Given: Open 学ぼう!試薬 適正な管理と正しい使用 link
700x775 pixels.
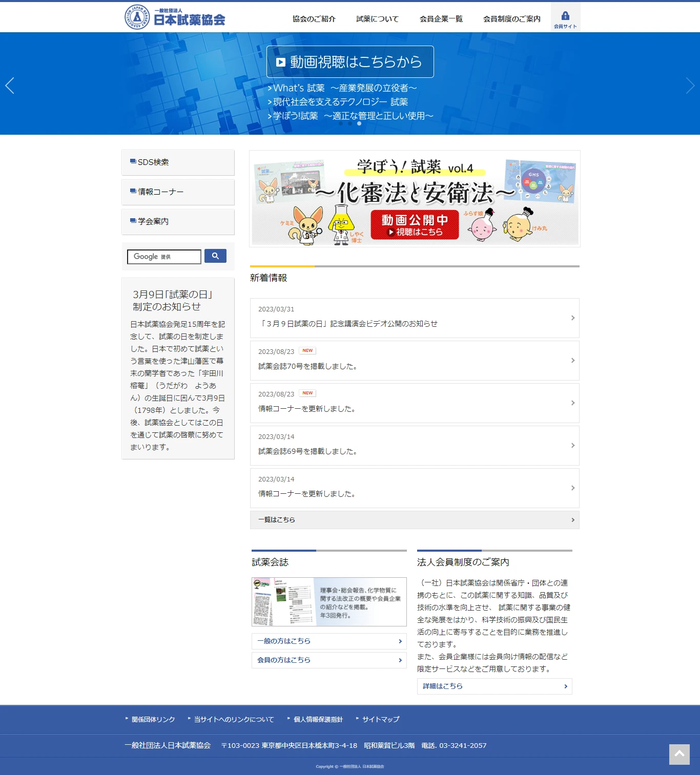Looking at the screenshot, I should 351,116.
